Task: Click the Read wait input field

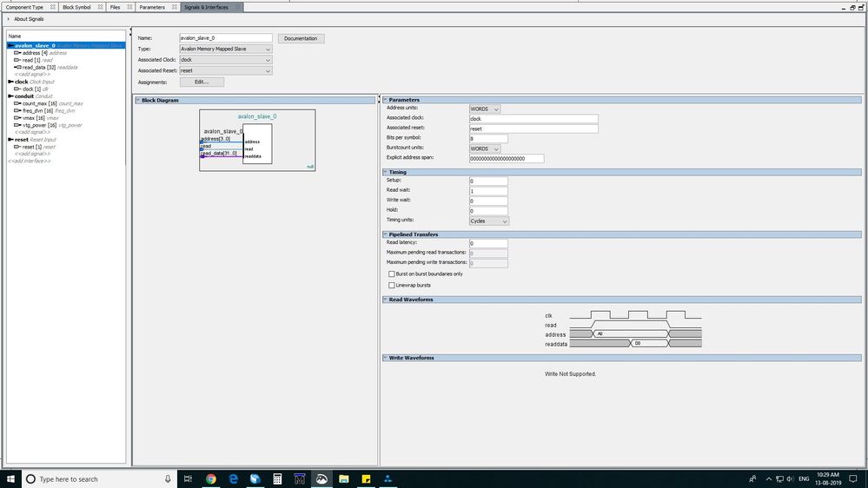Action: click(x=488, y=191)
